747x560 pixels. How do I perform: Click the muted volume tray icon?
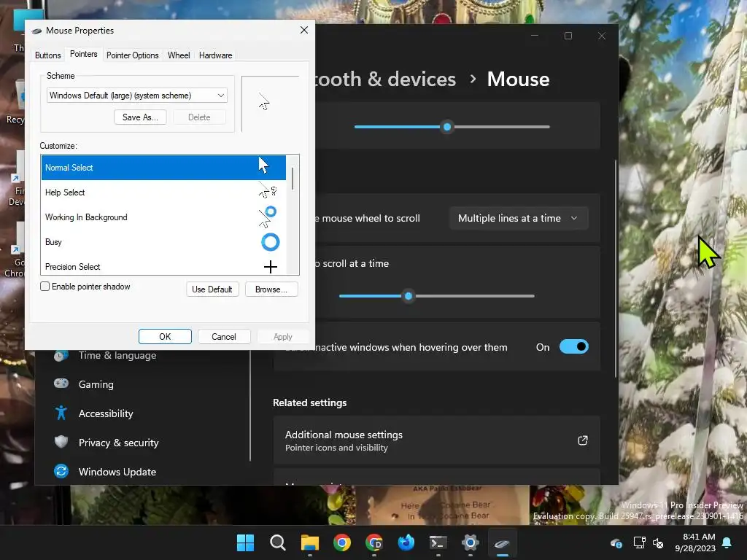tap(659, 542)
